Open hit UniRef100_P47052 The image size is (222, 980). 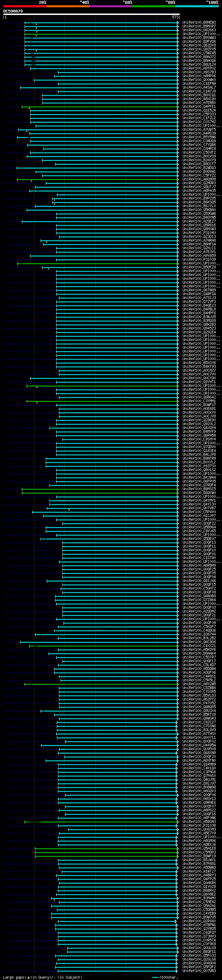[x=199, y=703]
